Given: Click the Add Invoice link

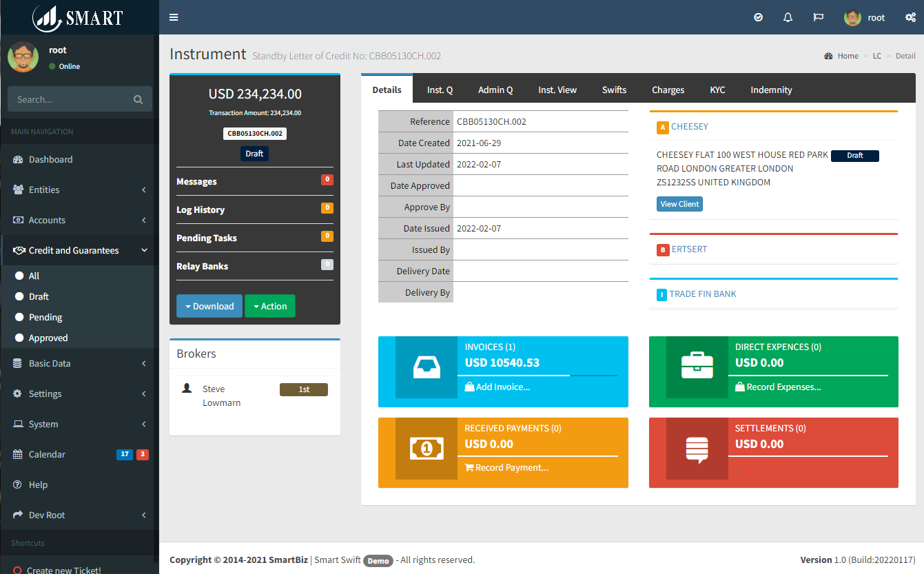Looking at the screenshot, I should 497,387.
